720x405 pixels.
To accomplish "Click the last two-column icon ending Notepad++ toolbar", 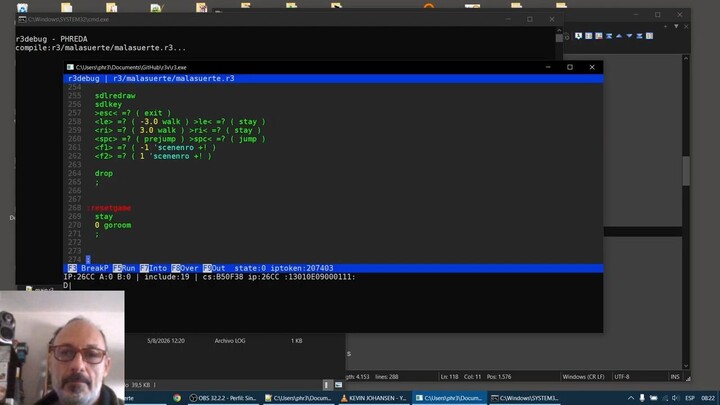I will pos(649,36).
